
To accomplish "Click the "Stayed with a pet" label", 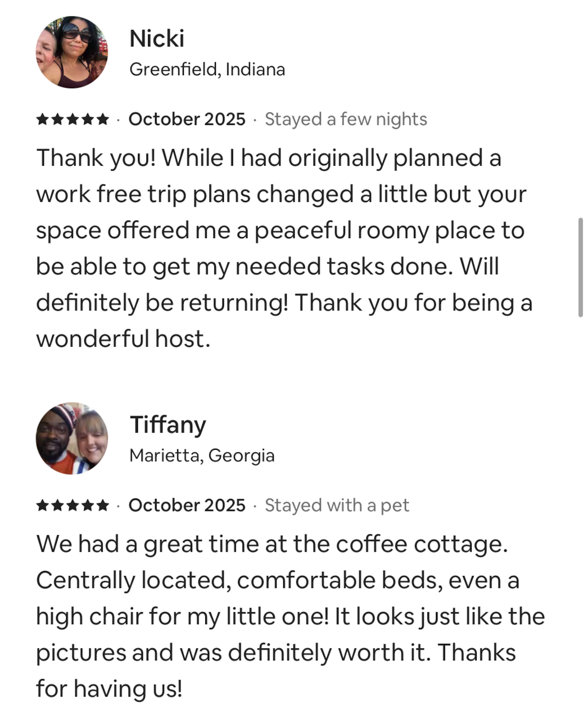I will pos(336,505).
